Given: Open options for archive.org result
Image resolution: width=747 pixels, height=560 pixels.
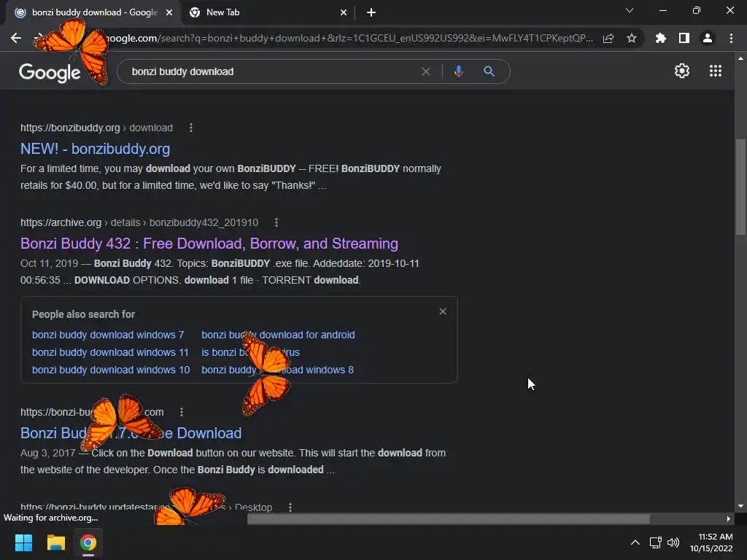Looking at the screenshot, I should (276, 222).
